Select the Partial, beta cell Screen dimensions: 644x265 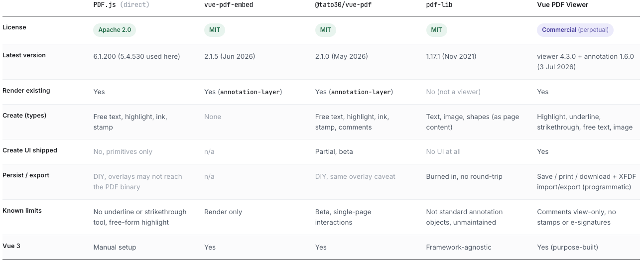[x=334, y=151]
